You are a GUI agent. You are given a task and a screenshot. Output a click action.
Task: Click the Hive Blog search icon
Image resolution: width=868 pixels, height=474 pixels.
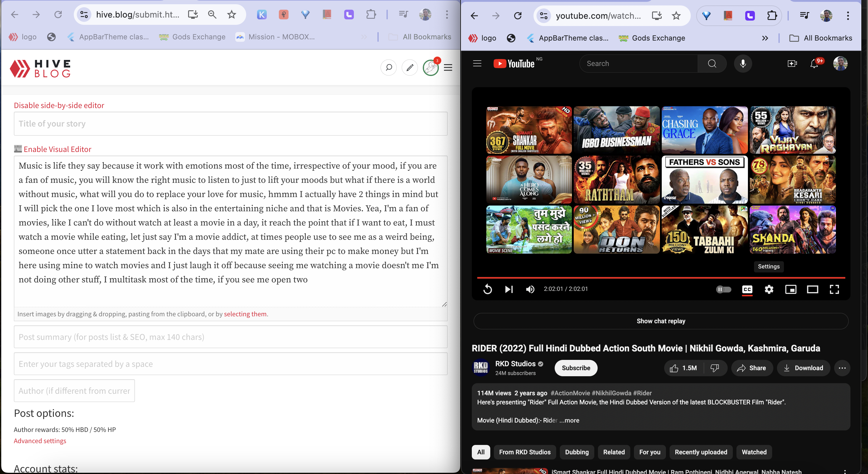[x=389, y=67]
